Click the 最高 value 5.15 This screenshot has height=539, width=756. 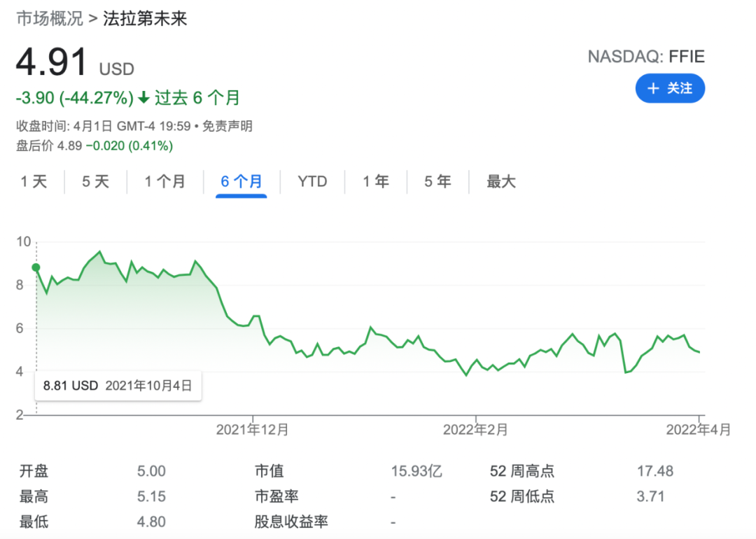coord(151,496)
